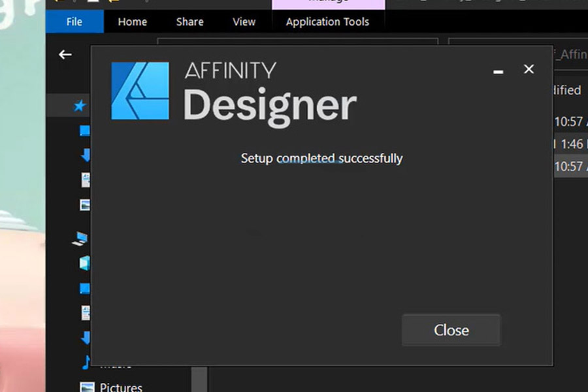Select This PC icon in Explorer sidebar
The width and height of the screenshot is (588, 392).
click(x=80, y=238)
